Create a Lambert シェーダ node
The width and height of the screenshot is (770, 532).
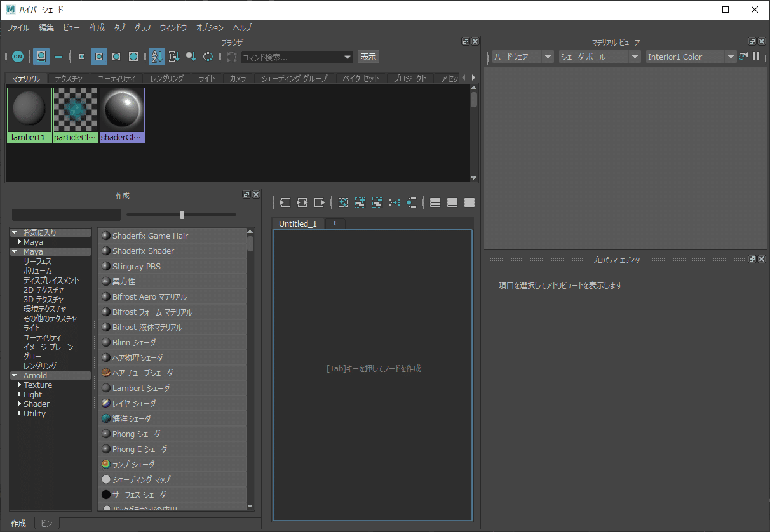(172, 389)
